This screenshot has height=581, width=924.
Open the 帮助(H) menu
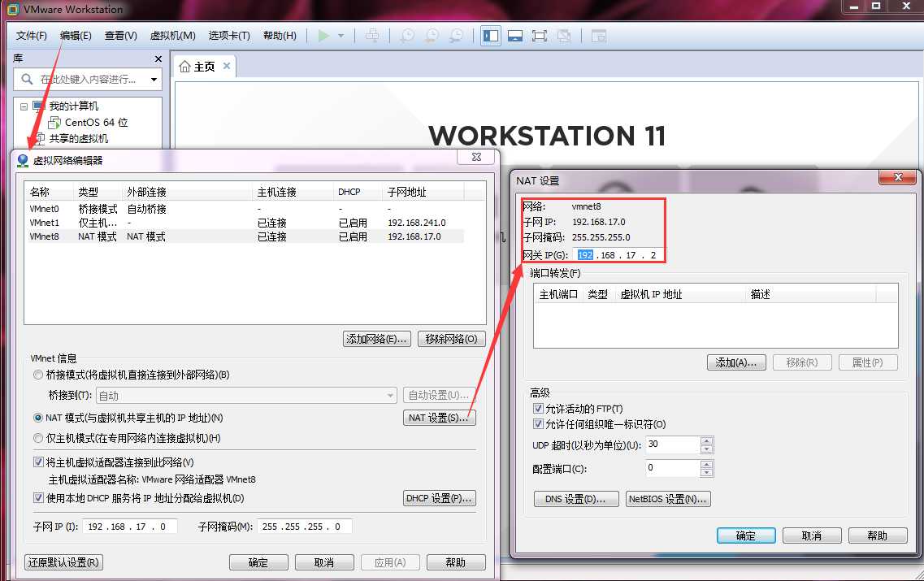pyautogui.click(x=280, y=36)
